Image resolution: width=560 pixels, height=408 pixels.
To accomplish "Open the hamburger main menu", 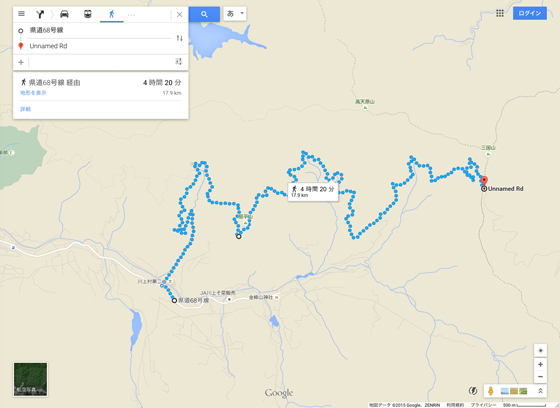I will click(x=21, y=14).
